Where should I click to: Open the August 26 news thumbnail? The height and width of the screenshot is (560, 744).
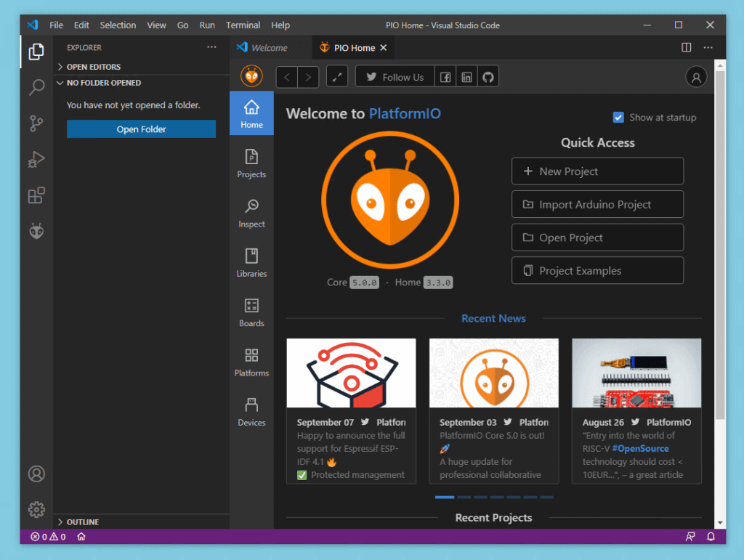(636, 373)
